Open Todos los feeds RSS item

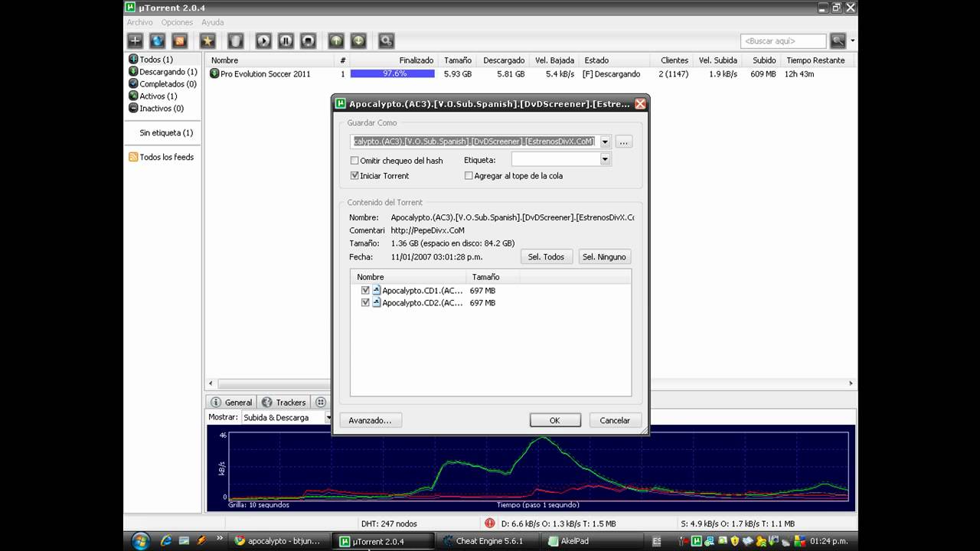pos(161,157)
